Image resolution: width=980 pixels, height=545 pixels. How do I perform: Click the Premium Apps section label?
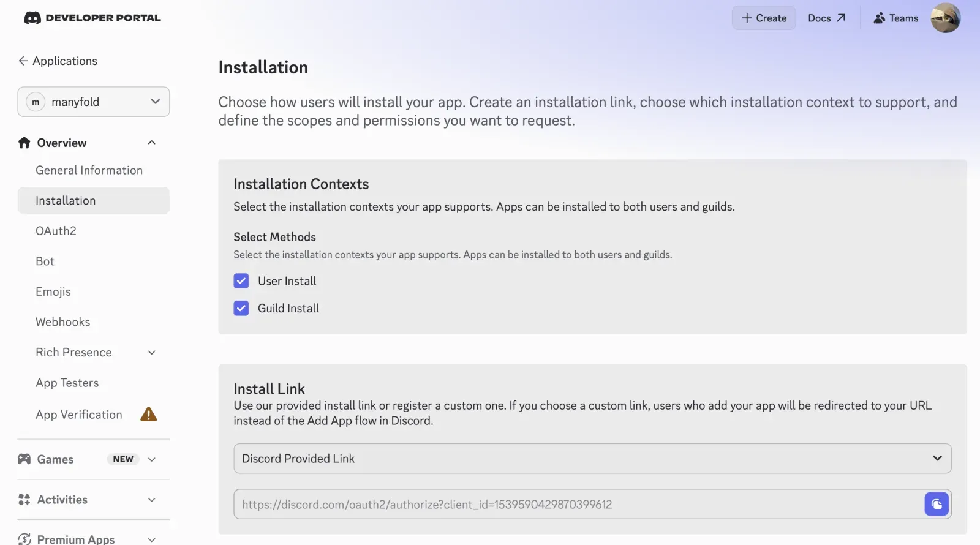(76, 539)
